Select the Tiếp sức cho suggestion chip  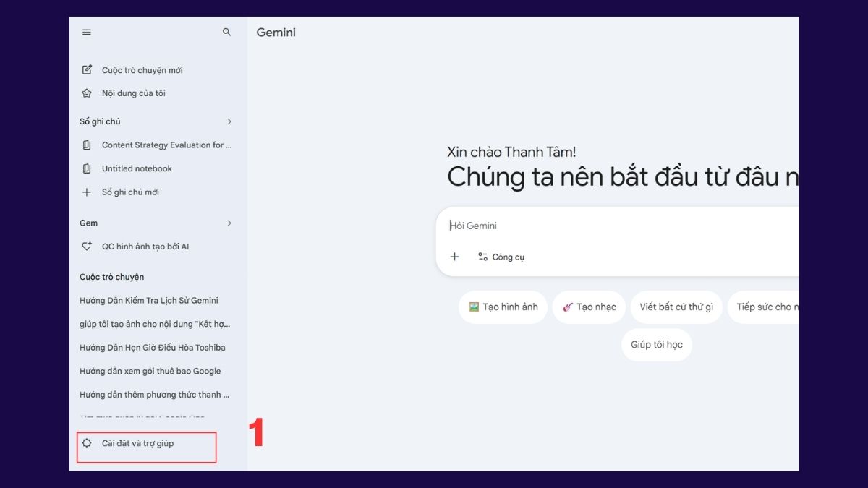tap(763, 307)
